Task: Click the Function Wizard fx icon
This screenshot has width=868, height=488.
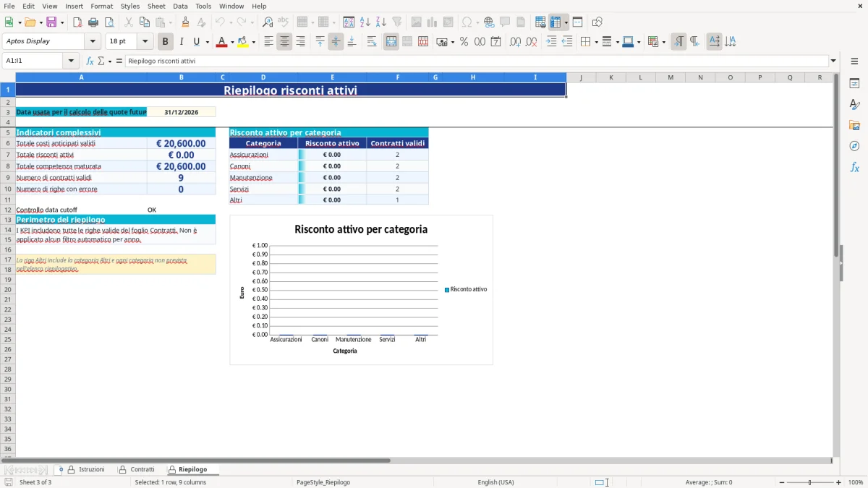Action: [x=90, y=61]
